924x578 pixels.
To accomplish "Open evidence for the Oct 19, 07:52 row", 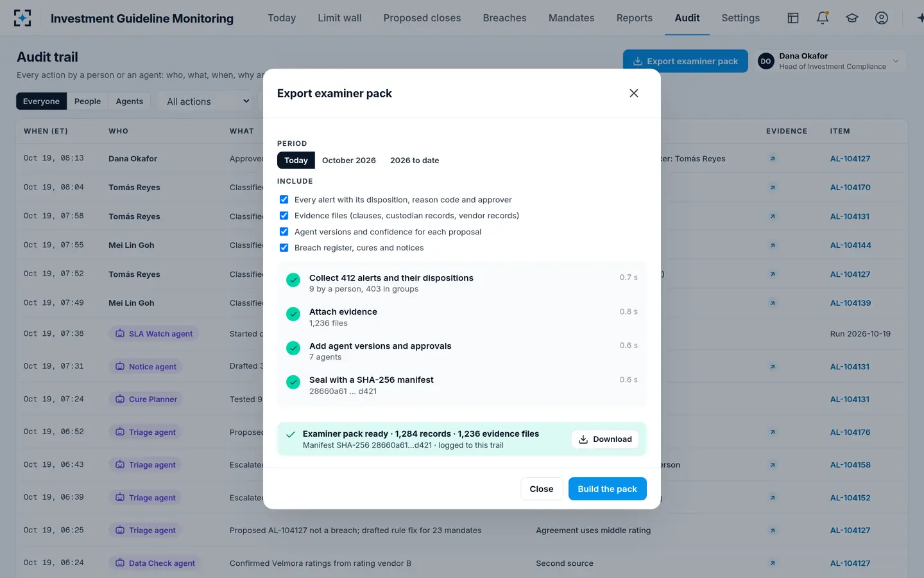I will 773,274.
